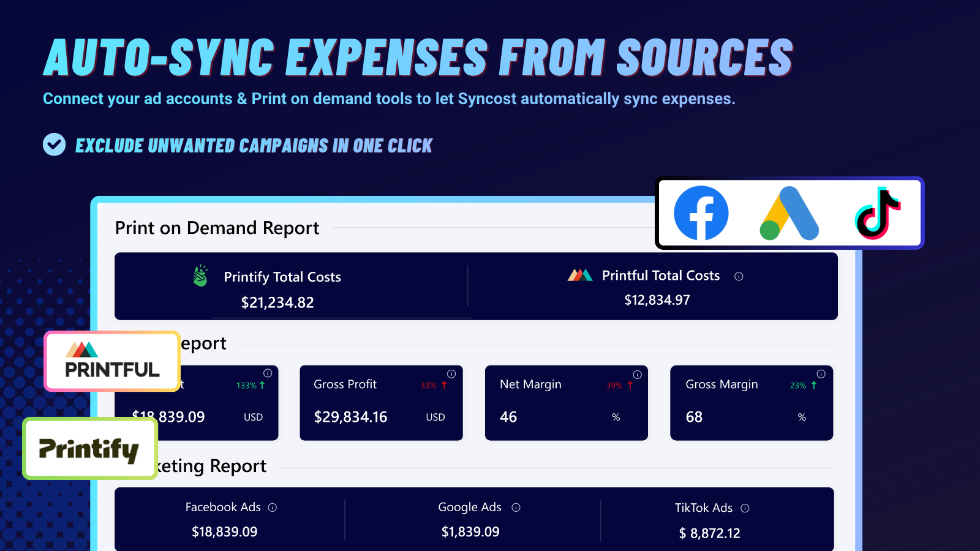Click the Google Ads label
The width and height of the screenshot is (980, 551).
470,507
